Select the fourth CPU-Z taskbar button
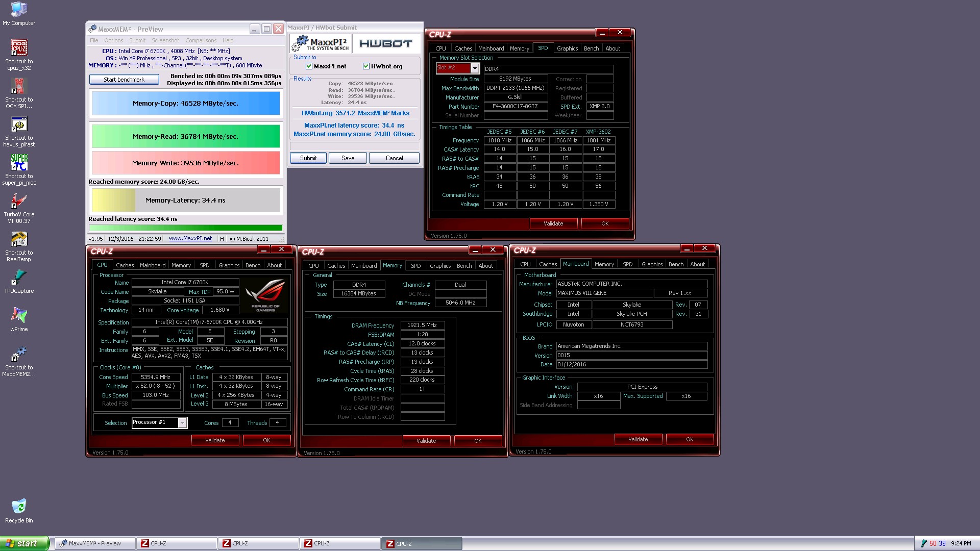 tap(422, 543)
